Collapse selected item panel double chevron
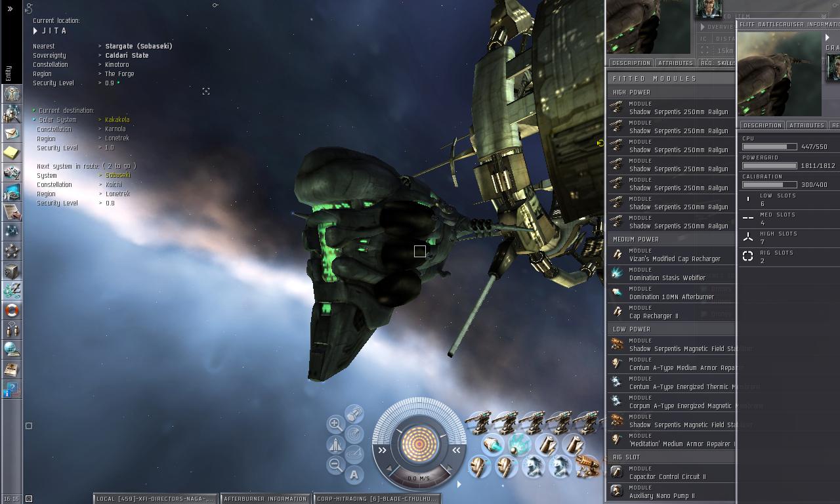 click(x=824, y=16)
